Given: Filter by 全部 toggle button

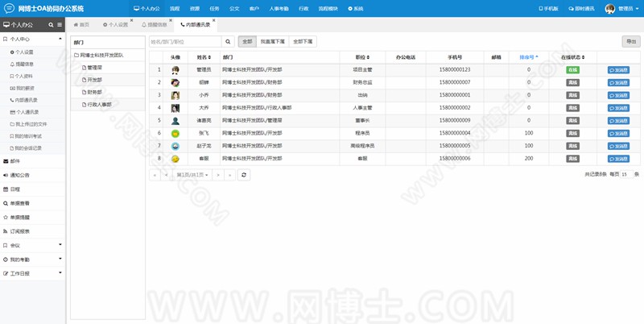Looking at the screenshot, I should coord(247,42).
